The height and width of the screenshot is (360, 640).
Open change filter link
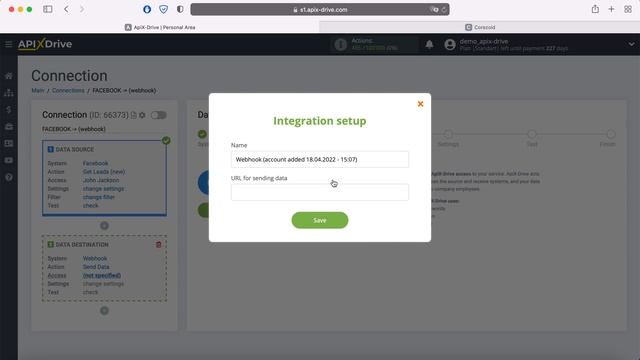[99, 197]
